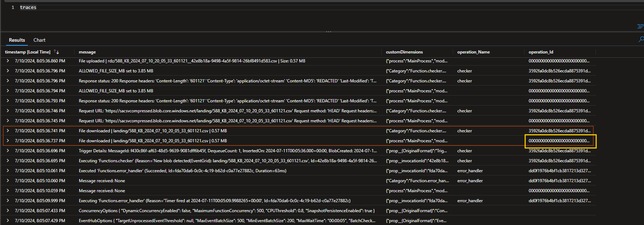
Task: Select timestamp cell 7/10/2024, 8:05:36.860 PM
Action: click(x=40, y=61)
